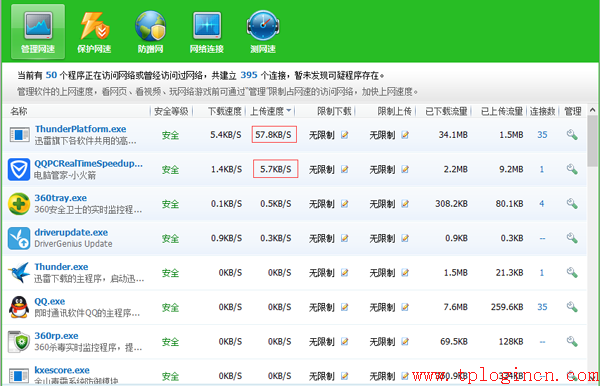Click the 360tray.exe program icon
Screen dimensions: 600x386
tap(19, 204)
